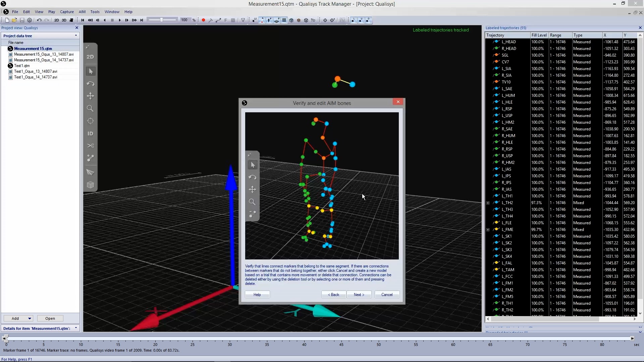Expand Details for item Measurement15.qtm
644x362 pixels.
(x=76, y=328)
